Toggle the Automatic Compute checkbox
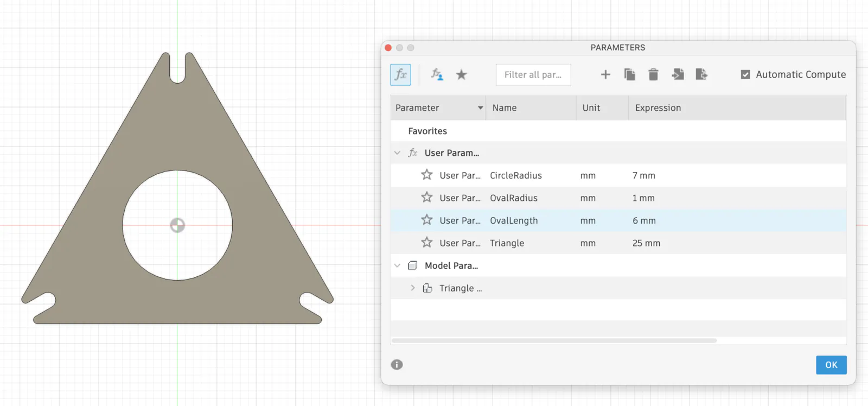This screenshot has height=406, width=868. pyautogui.click(x=745, y=74)
